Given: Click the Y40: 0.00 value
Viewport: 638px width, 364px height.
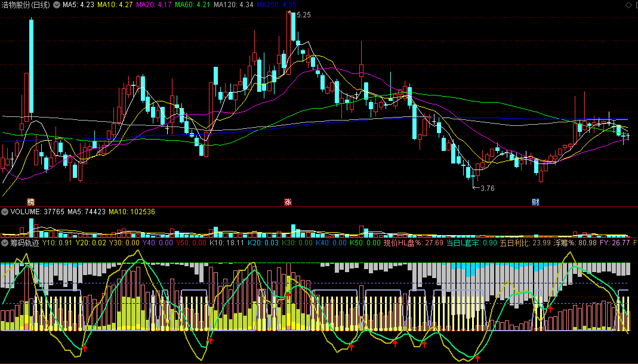Looking at the screenshot, I should [x=158, y=243].
